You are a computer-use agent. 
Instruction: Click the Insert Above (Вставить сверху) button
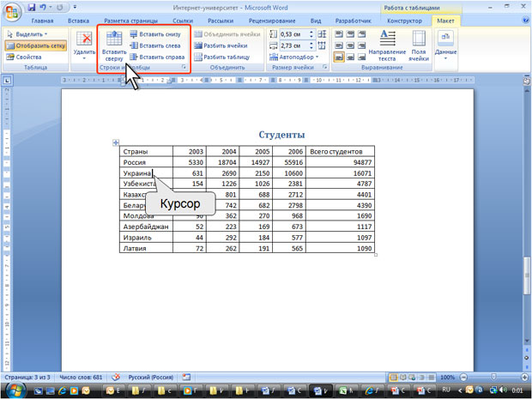(x=114, y=45)
